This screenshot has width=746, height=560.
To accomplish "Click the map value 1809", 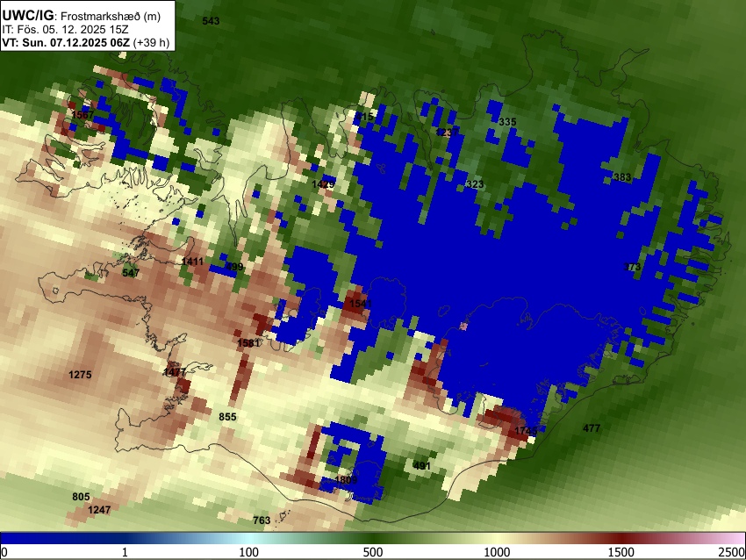I will (x=346, y=479).
